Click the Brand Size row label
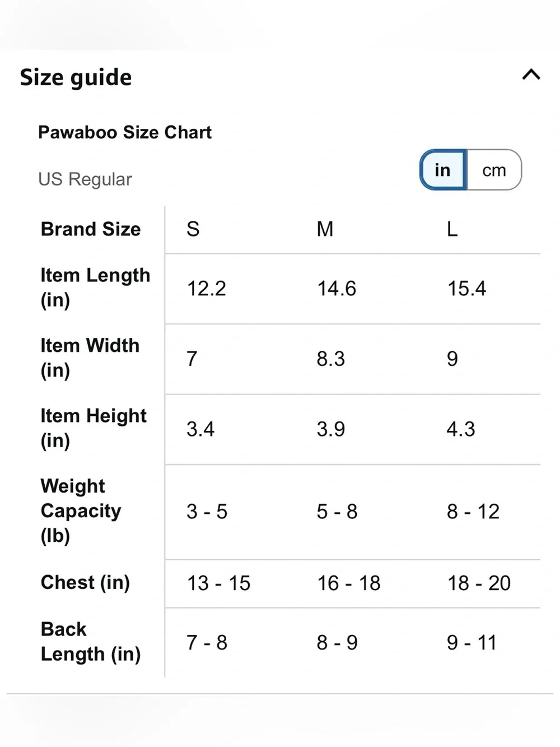Screen dimensions: 560x747 pyautogui.click(x=91, y=229)
